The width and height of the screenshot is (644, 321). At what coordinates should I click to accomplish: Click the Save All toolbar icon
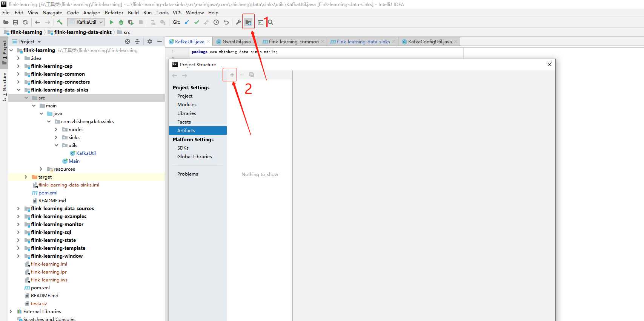(15, 22)
